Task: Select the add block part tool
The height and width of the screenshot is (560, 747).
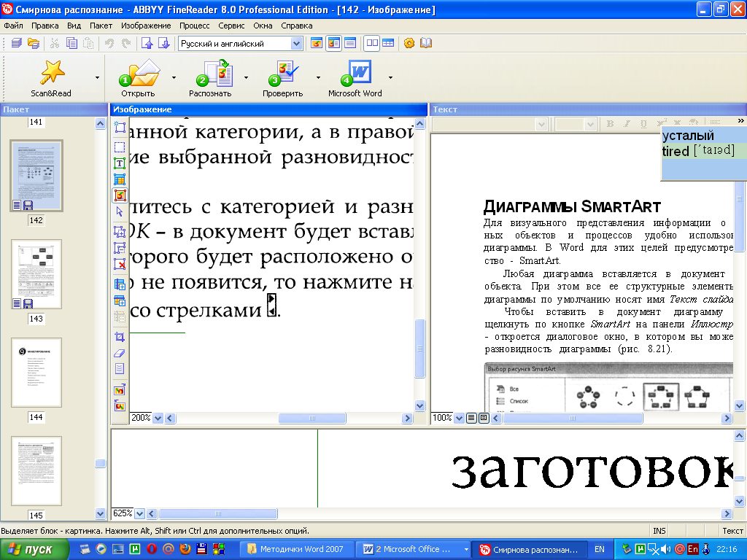Action: coord(120,232)
